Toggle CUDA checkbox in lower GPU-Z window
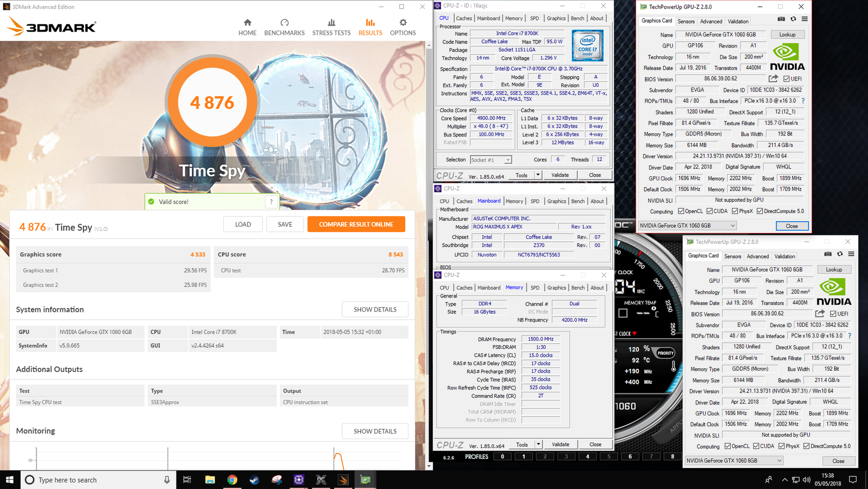Viewport: 868px width, 489px height. tap(756, 446)
